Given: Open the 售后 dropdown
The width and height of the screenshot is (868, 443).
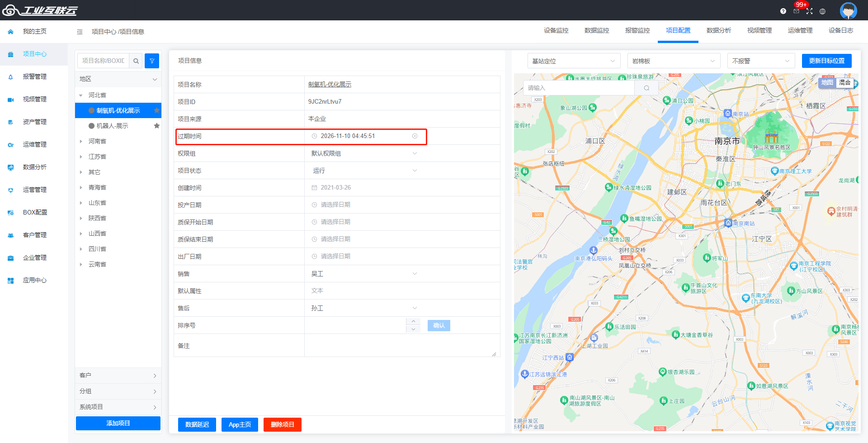Looking at the screenshot, I should [364, 308].
